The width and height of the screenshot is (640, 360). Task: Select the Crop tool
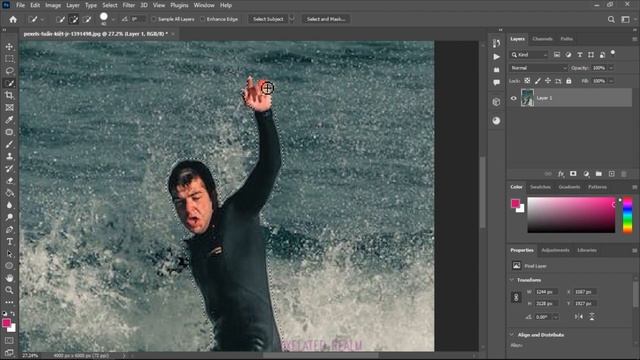pos(9,96)
